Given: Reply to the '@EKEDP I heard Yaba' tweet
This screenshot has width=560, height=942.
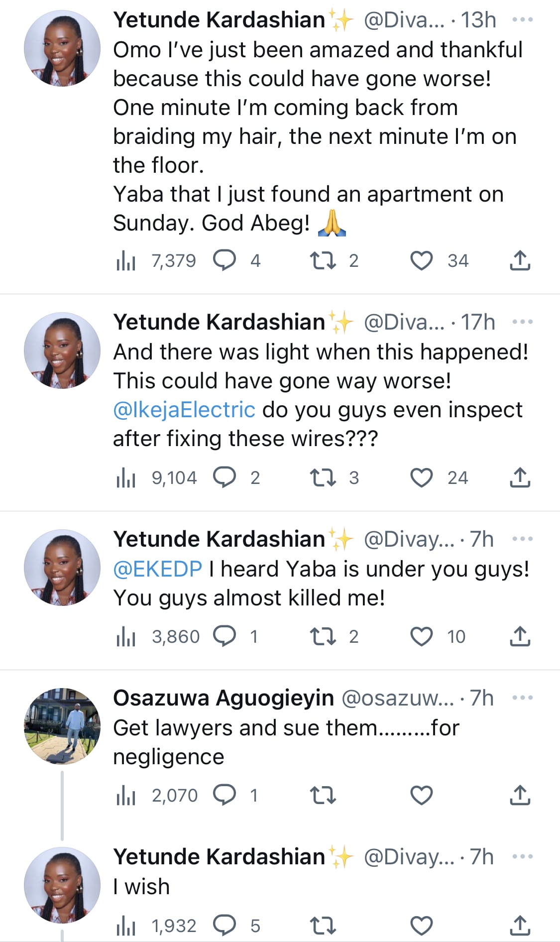Looking at the screenshot, I should (x=224, y=636).
